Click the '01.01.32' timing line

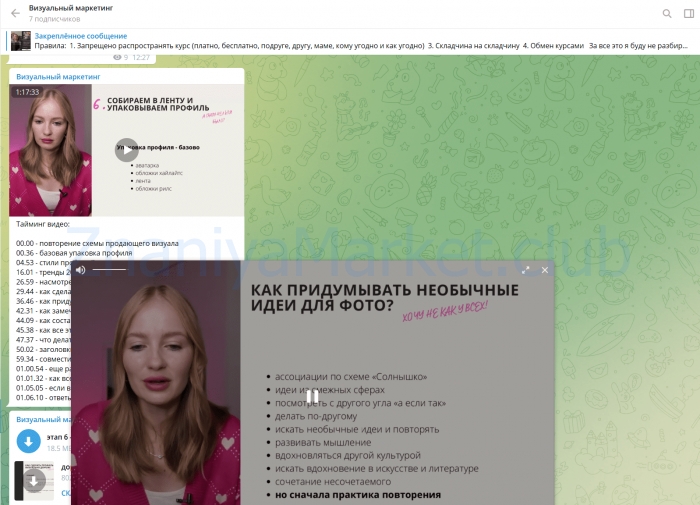[x=43, y=379]
